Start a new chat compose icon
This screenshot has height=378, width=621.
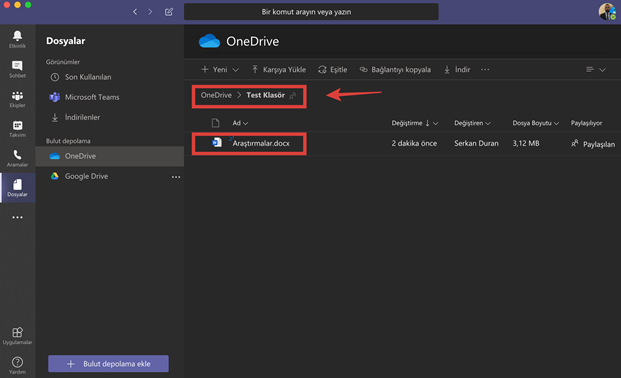[x=169, y=12]
